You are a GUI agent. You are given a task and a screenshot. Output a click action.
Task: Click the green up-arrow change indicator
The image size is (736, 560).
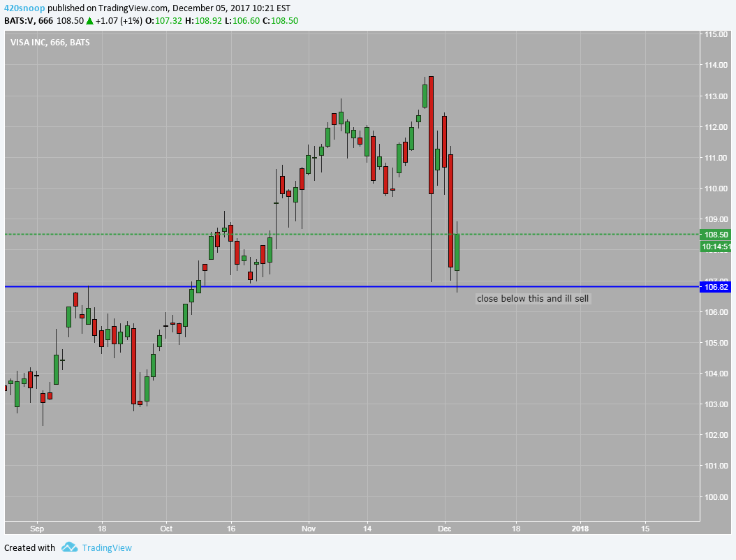point(89,21)
